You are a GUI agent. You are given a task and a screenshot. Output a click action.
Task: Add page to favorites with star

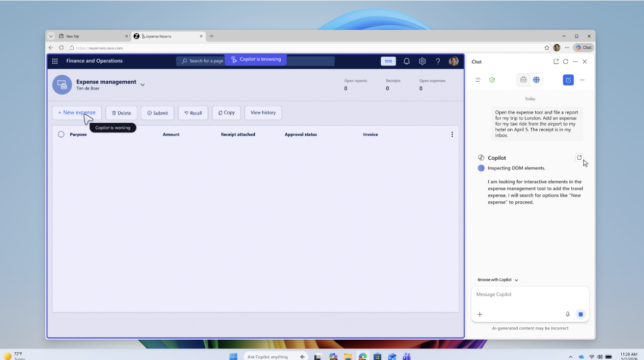[547, 48]
